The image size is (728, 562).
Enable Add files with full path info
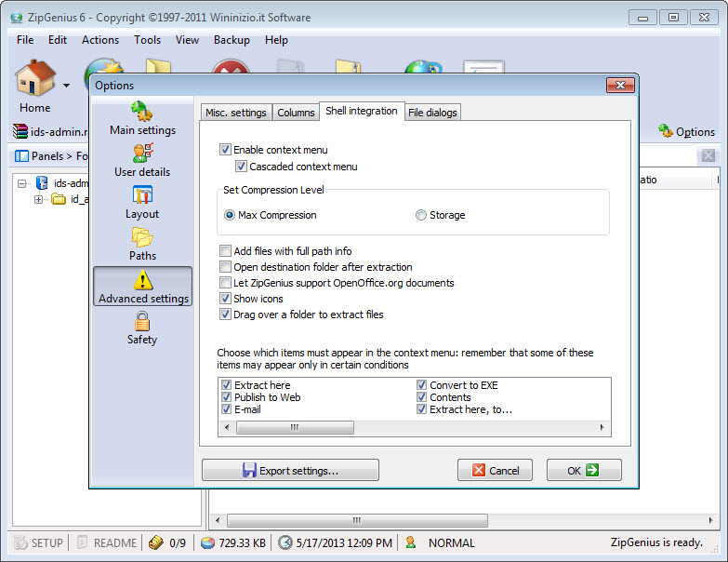(225, 251)
